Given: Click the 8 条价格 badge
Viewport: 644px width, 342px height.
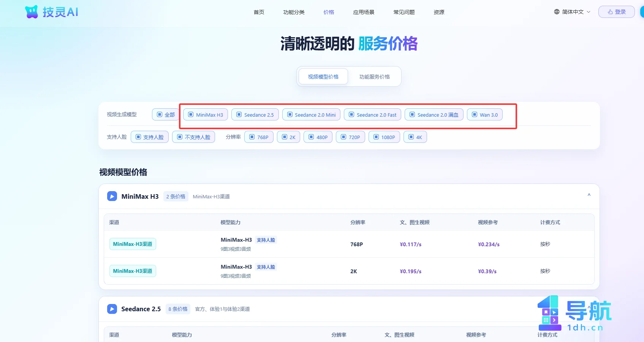Looking at the screenshot, I should [178, 309].
